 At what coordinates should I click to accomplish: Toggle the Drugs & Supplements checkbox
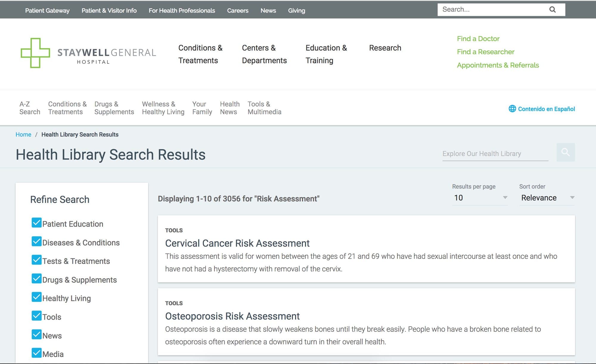point(36,279)
